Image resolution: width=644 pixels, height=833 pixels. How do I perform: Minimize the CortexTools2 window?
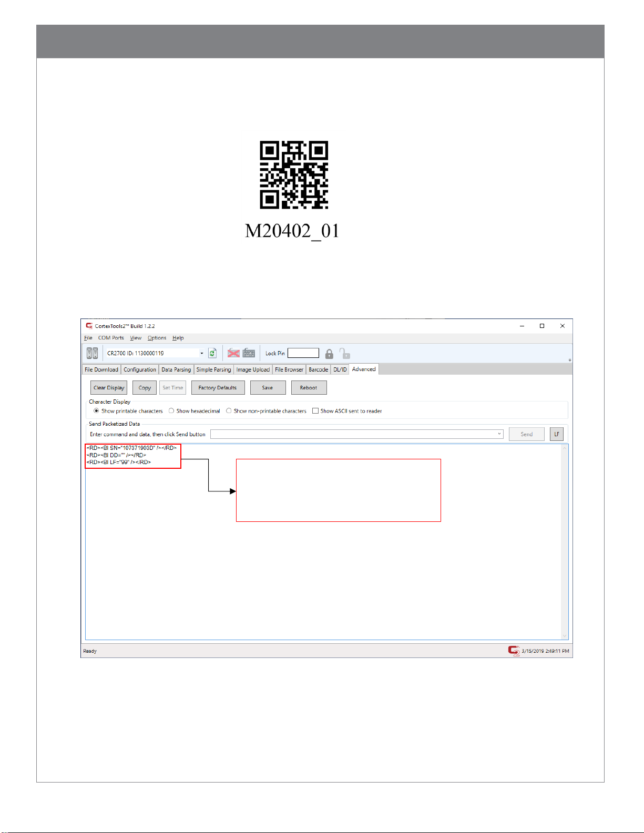(x=522, y=326)
